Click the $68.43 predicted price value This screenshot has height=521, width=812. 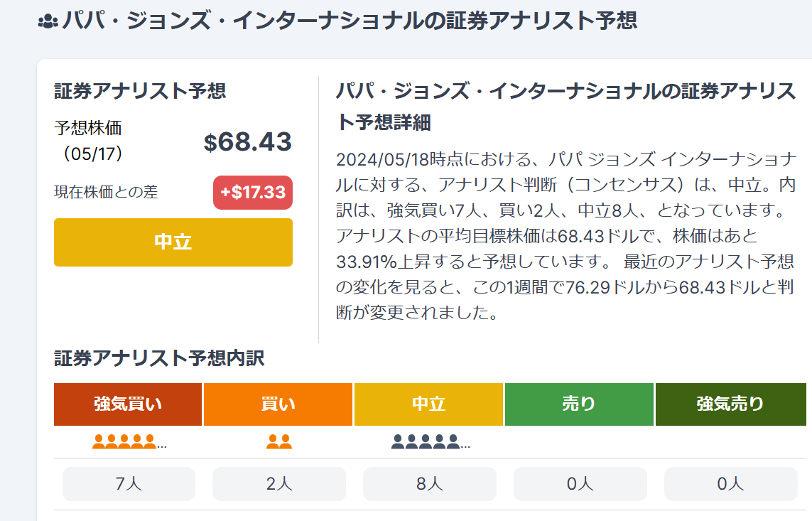click(x=247, y=142)
